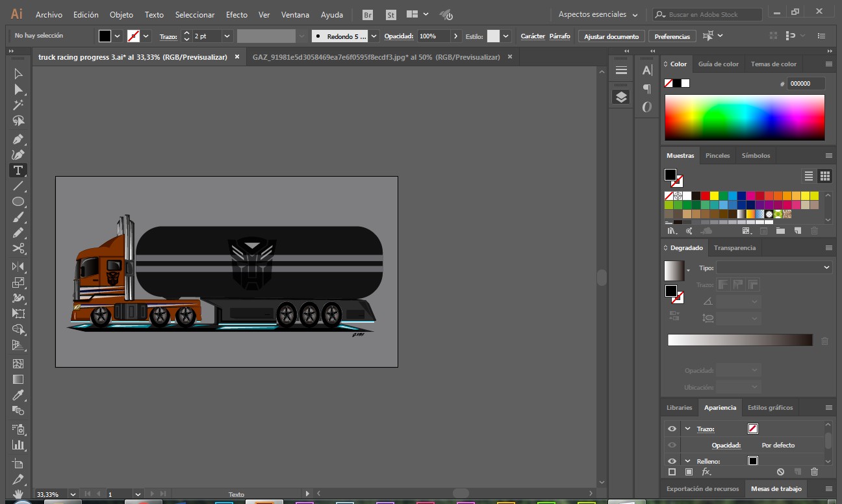This screenshot has width=842, height=504.
Task: Click the gradient slider bar
Action: coord(740,340)
